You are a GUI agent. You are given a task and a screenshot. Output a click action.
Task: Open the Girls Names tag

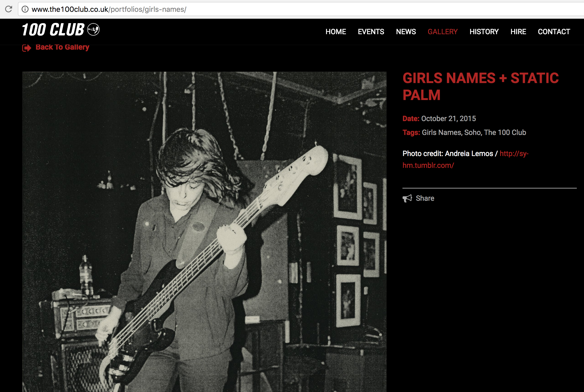pos(442,132)
